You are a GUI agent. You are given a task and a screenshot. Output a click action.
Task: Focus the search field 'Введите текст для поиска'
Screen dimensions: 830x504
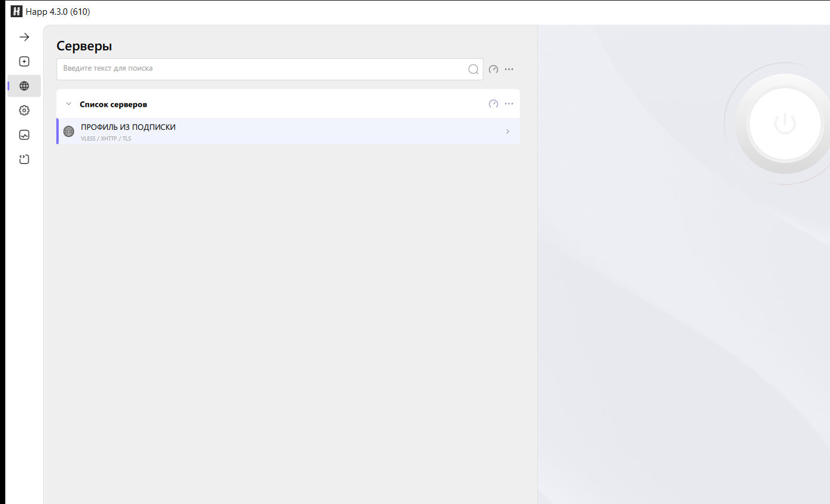(x=270, y=69)
